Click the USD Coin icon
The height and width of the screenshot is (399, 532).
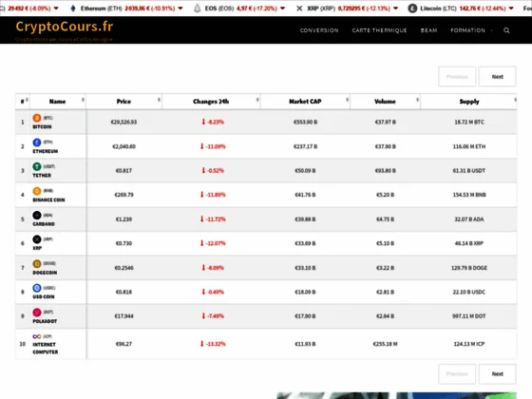tap(37, 288)
